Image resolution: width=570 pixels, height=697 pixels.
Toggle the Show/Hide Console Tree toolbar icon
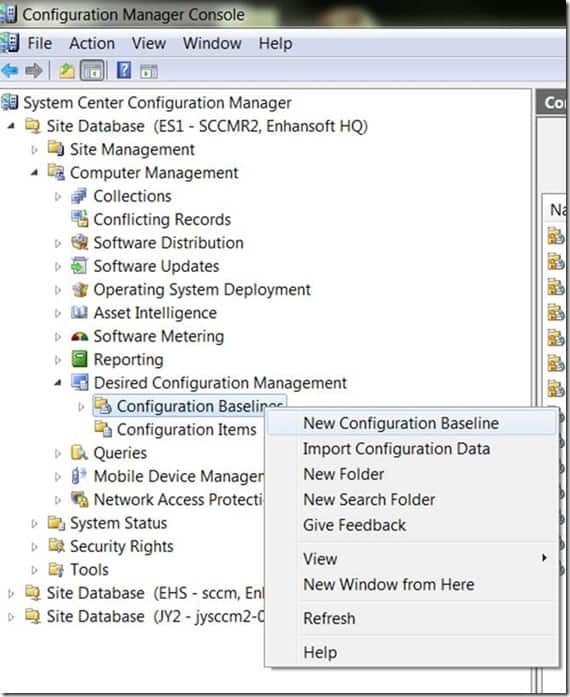(x=92, y=71)
